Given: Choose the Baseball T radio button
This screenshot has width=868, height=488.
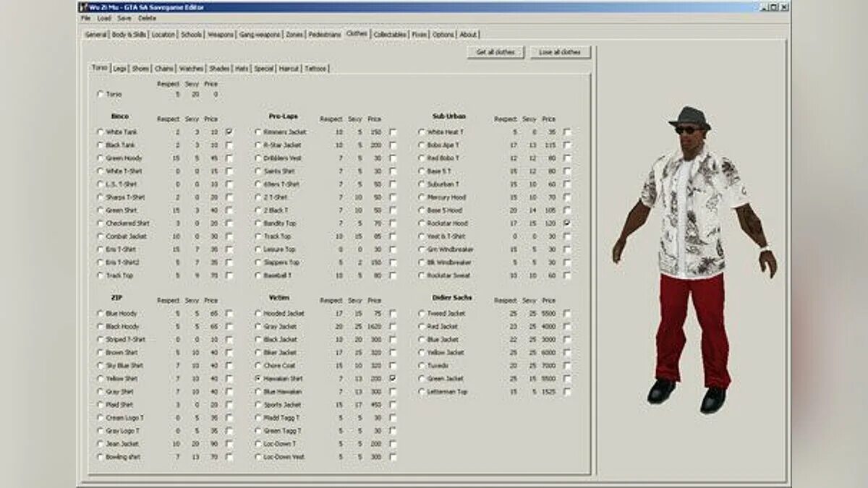Looking at the screenshot, I should 258,275.
